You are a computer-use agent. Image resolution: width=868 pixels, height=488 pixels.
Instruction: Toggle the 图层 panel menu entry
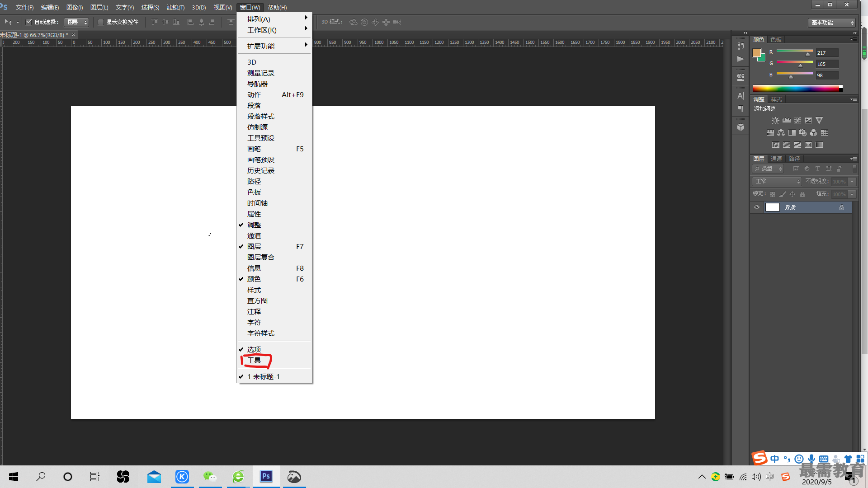[274, 246]
